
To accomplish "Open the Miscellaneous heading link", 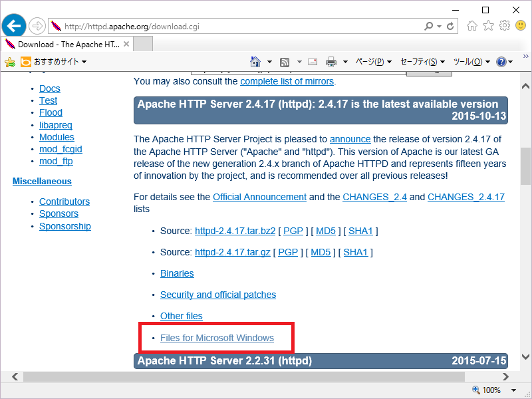I will (42, 181).
